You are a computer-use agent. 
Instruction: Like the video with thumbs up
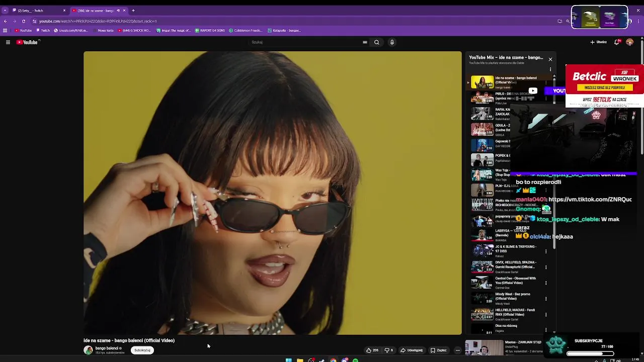click(x=372, y=350)
